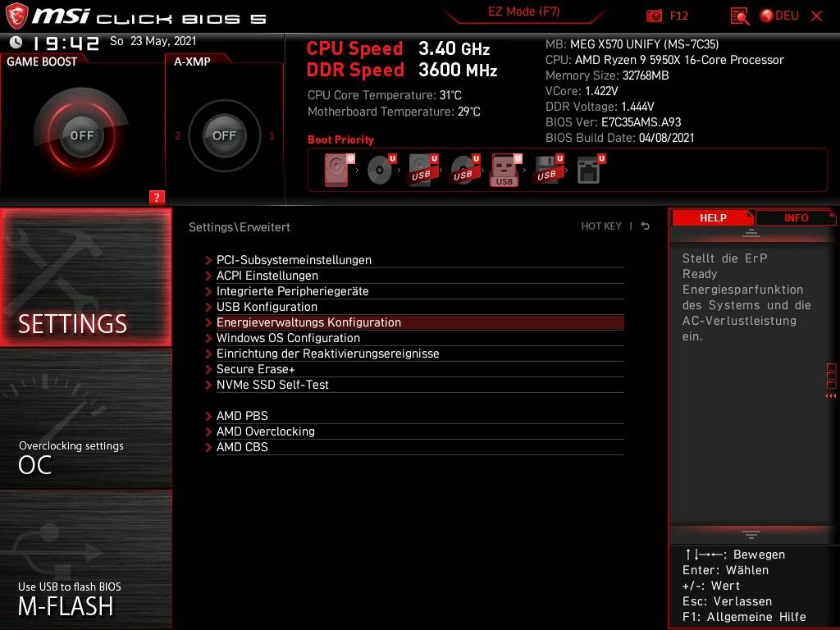Exit the BIOS with the X icon
The image size is (840, 630).
click(x=816, y=16)
